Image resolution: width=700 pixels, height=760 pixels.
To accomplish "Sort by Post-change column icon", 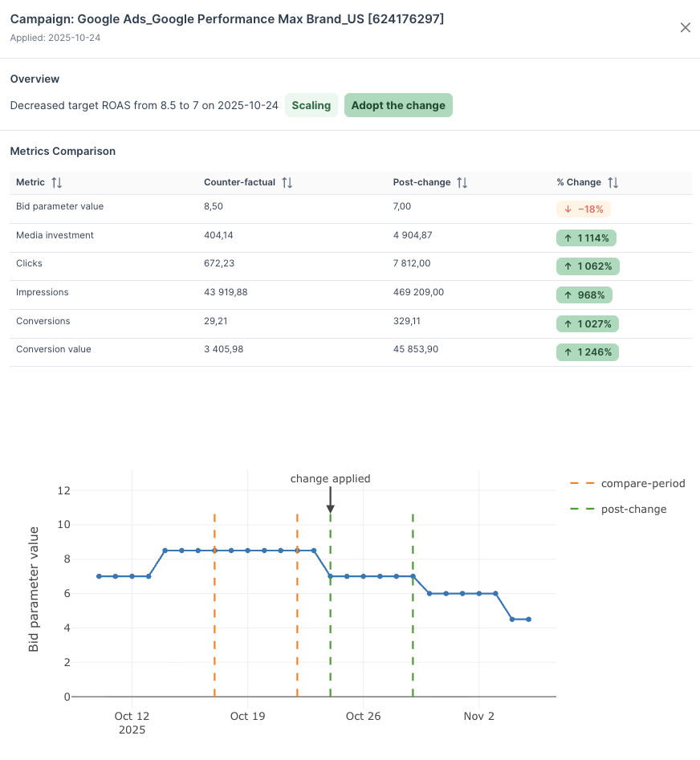I will 462,183.
